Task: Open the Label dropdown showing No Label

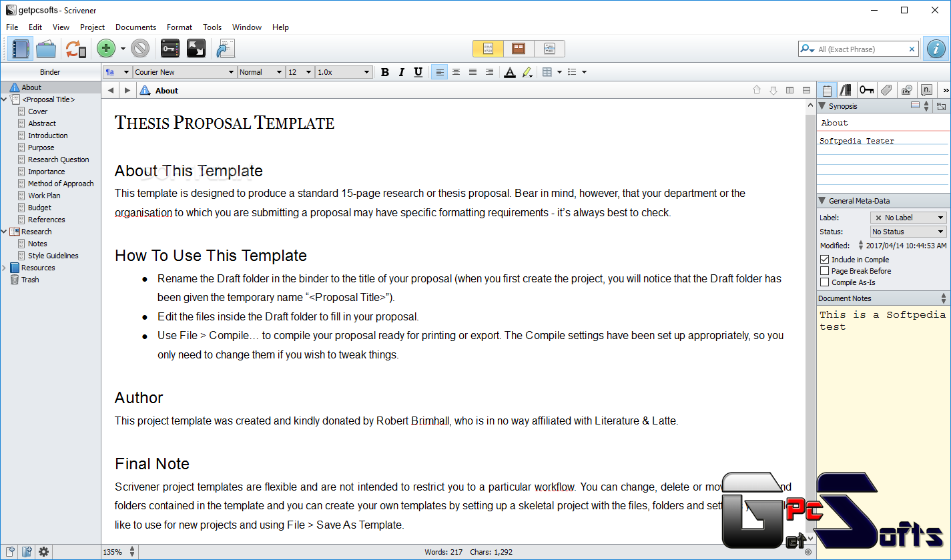Action: (908, 218)
